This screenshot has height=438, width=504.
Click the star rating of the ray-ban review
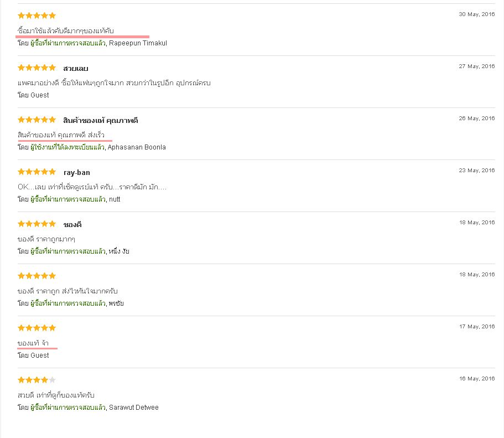point(37,172)
